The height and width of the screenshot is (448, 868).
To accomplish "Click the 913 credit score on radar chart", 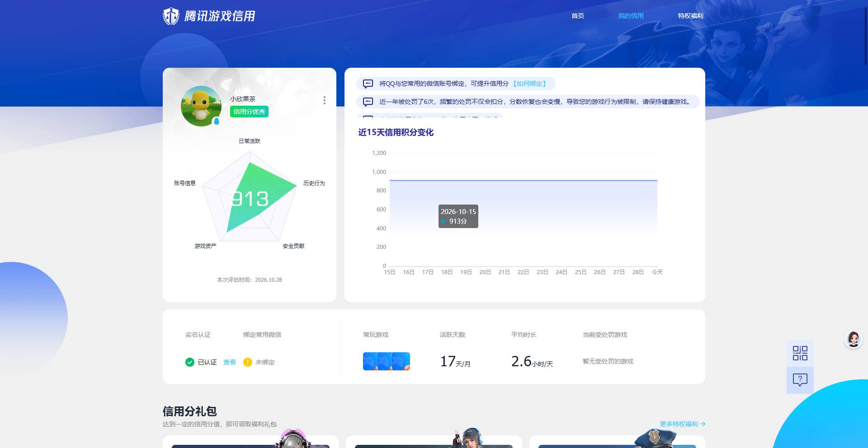I will (x=250, y=199).
